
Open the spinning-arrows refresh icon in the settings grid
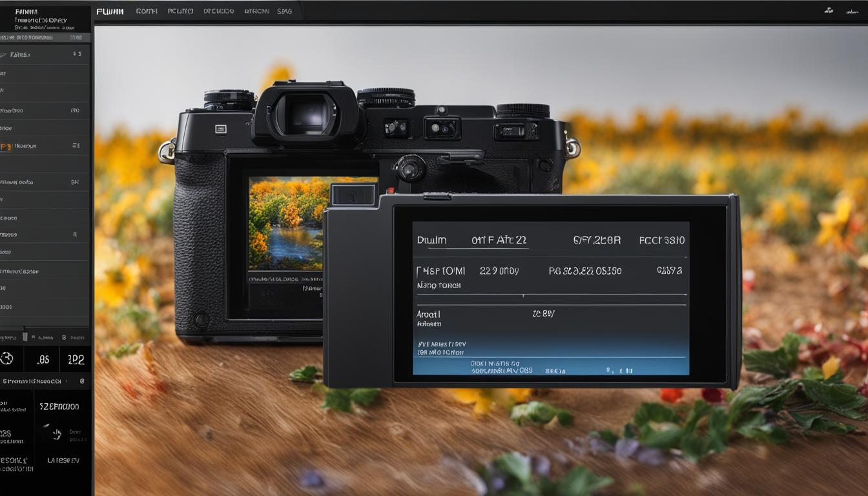click(55, 433)
